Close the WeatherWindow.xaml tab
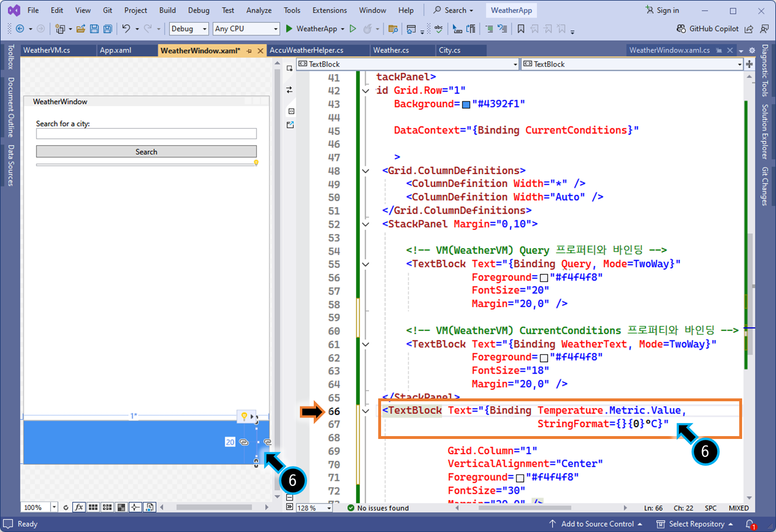The width and height of the screenshot is (776, 532). 260,51
